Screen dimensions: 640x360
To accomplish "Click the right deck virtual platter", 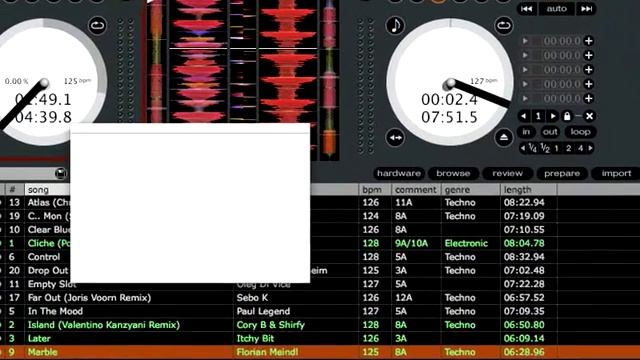I will coord(449,82).
